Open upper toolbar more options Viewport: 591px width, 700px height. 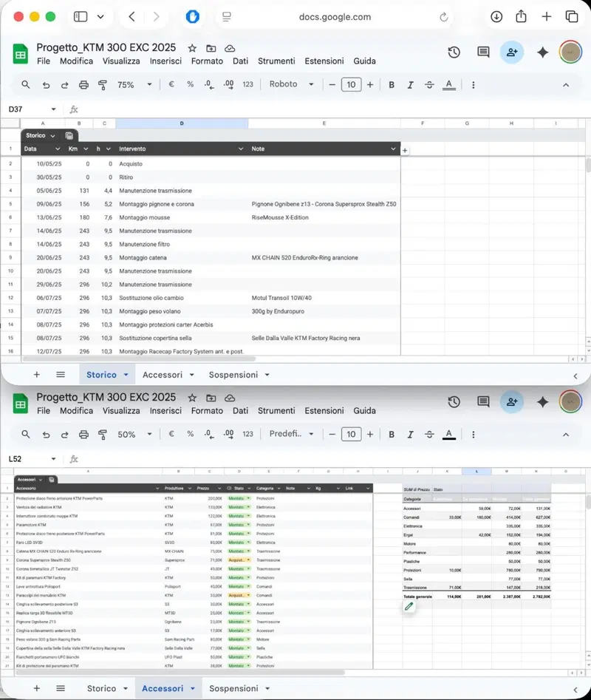point(474,85)
